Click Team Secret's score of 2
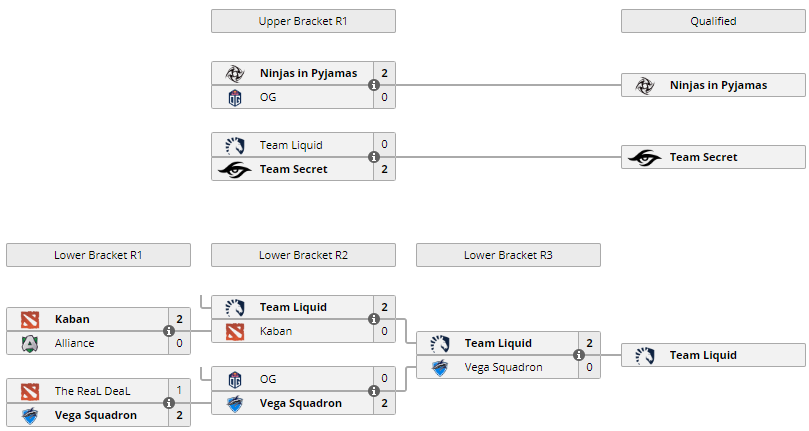 pyautogui.click(x=384, y=169)
